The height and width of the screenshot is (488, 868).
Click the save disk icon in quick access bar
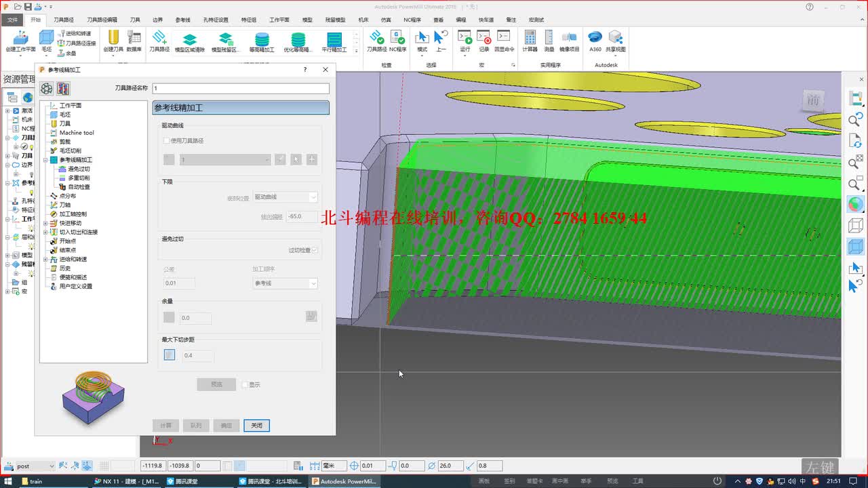pyautogui.click(x=28, y=7)
